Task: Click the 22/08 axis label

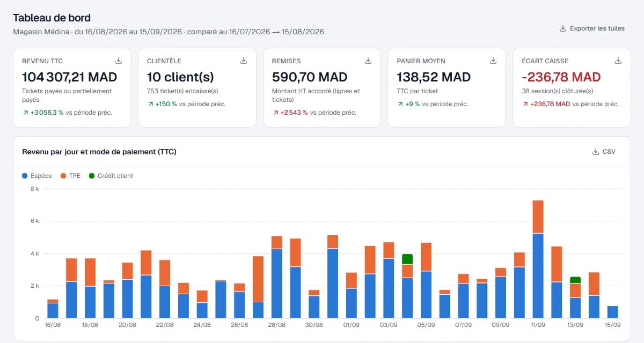Action: 165,325
